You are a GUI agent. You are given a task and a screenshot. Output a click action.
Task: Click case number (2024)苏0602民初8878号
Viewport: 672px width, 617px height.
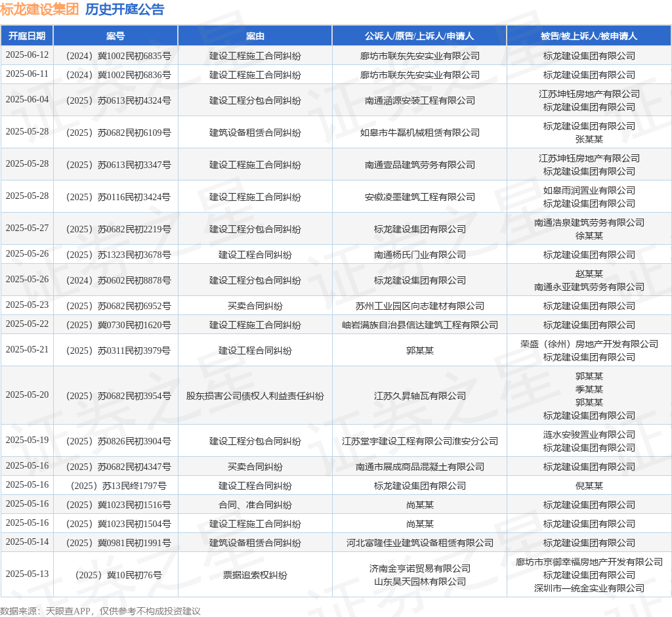118,280
